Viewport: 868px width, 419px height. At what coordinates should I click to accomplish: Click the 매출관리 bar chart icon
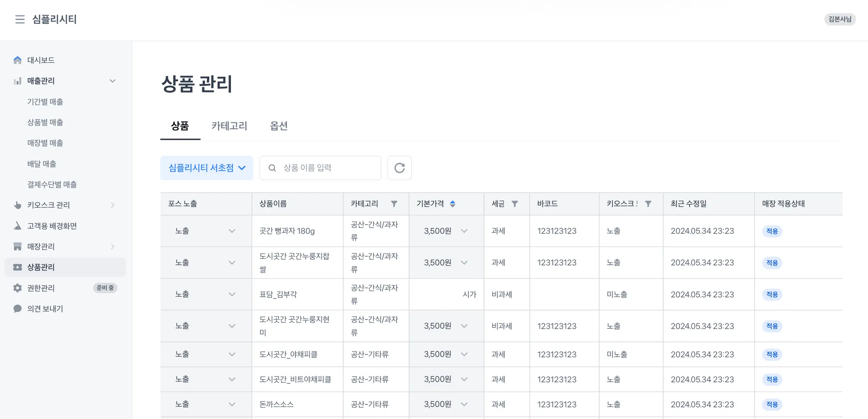(17, 81)
